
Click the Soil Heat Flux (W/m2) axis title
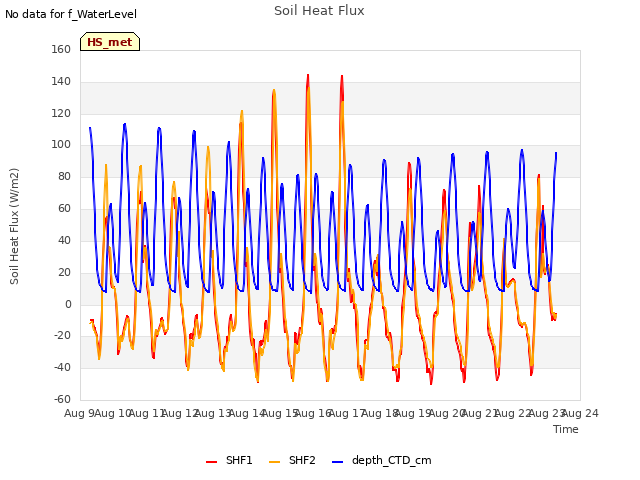14,226
